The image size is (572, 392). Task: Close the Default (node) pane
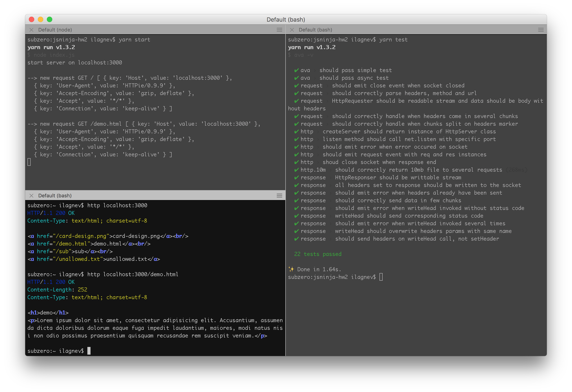[x=31, y=30]
